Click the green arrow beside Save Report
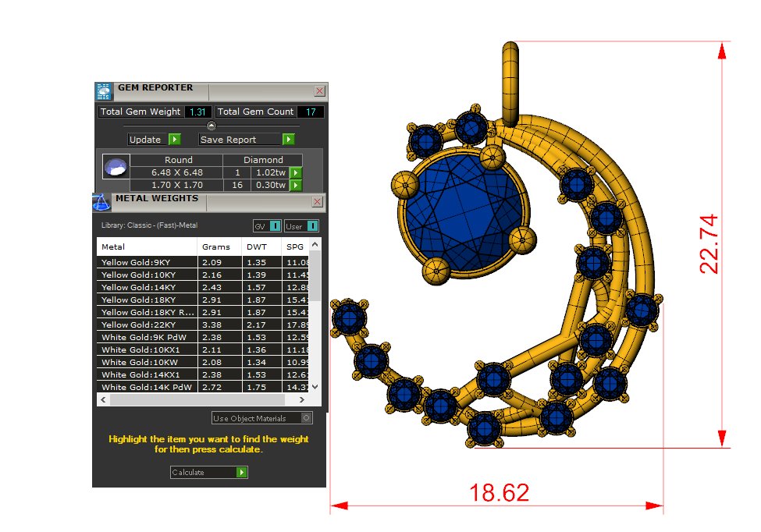 (x=289, y=139)
